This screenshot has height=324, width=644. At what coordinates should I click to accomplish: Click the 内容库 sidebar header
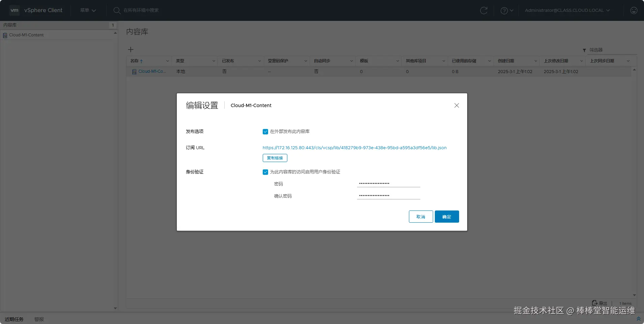(10, 25)
